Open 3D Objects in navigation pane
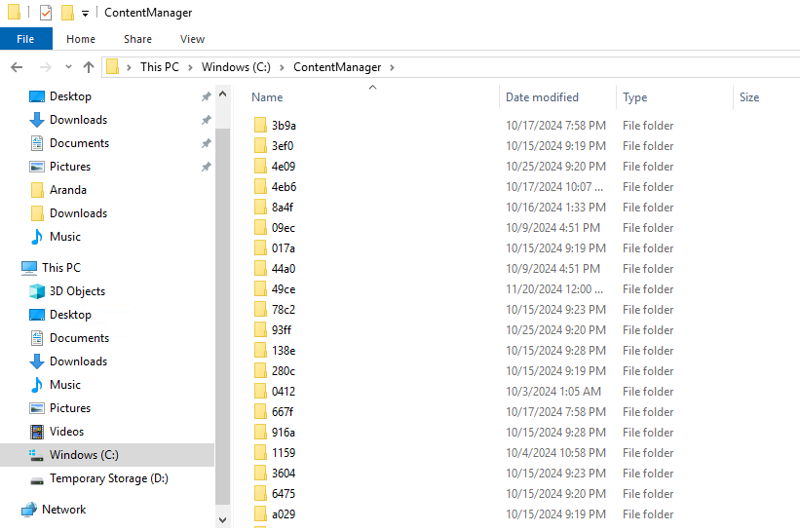 pyautogui.click(x=77, y=291)
